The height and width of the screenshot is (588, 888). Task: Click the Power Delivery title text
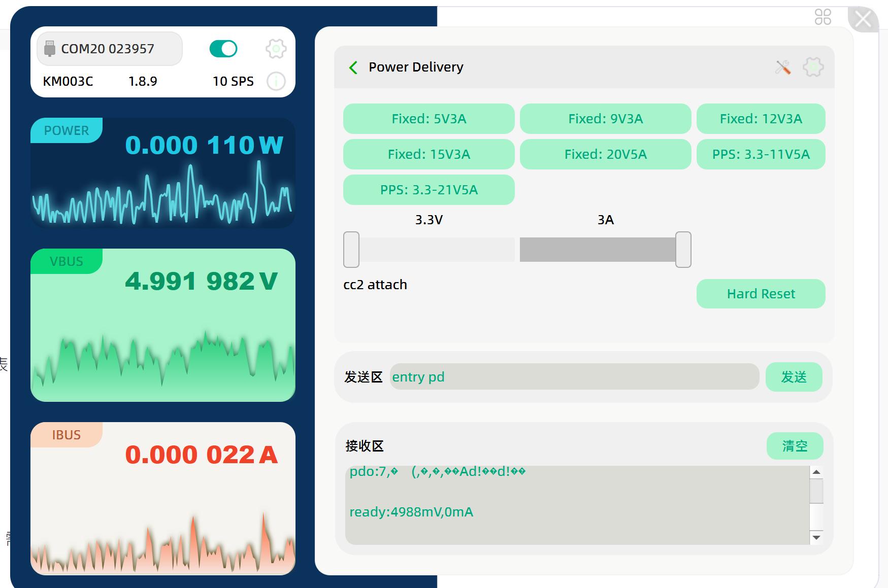(416, 67)
